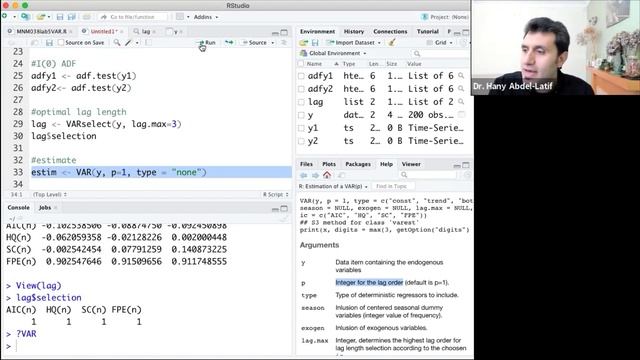This screenshot has height=360, width=640.
Task: Check the y object checkbox
Action: (x=301, y=115)
